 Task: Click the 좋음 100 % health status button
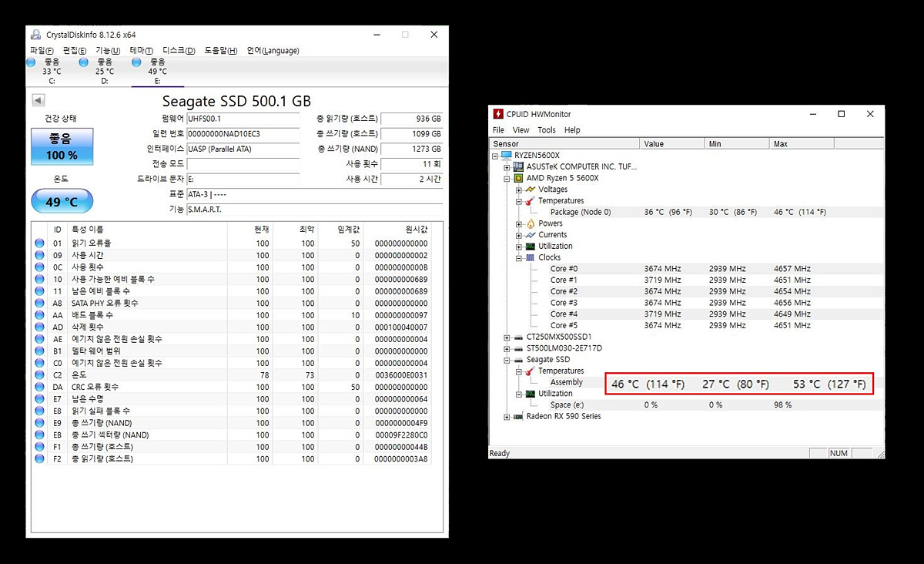pyautogui.click(x=62, y=147)
